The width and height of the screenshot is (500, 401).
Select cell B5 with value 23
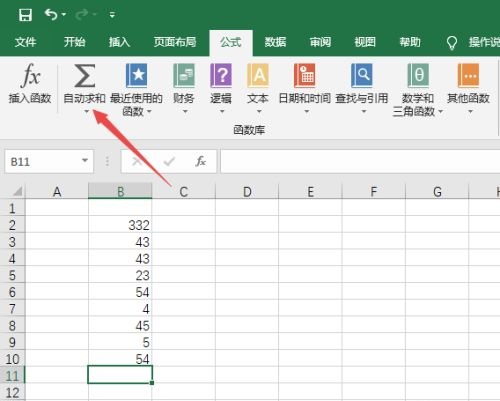click(x=120, y=275)
